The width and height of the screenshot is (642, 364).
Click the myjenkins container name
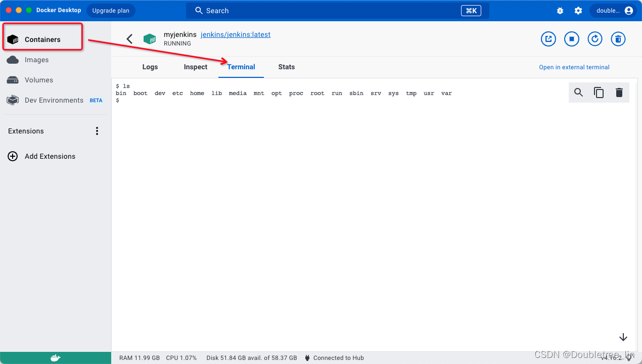click(180, 35)
